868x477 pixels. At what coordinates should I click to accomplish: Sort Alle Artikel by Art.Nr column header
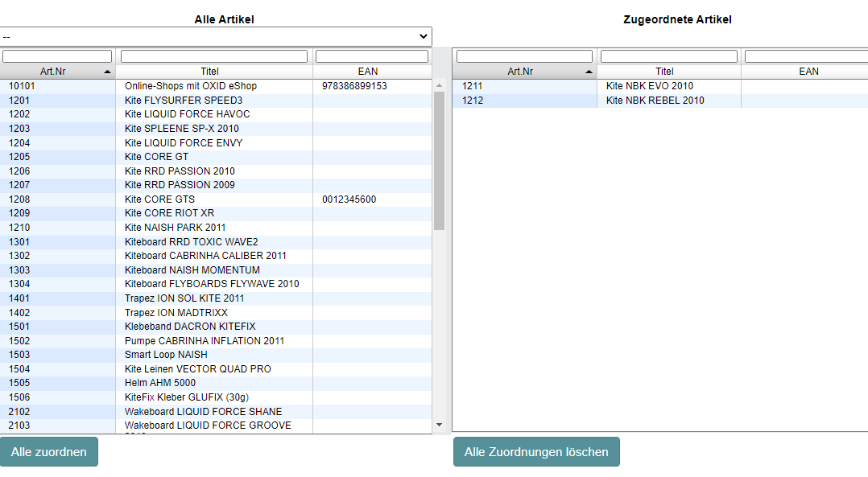[x=58, y=72]
